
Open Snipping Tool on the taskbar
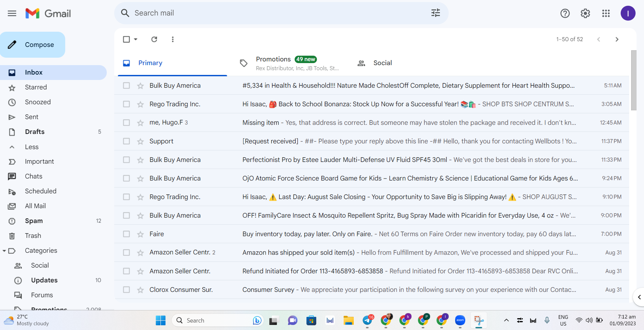click(x=478, y=320)
